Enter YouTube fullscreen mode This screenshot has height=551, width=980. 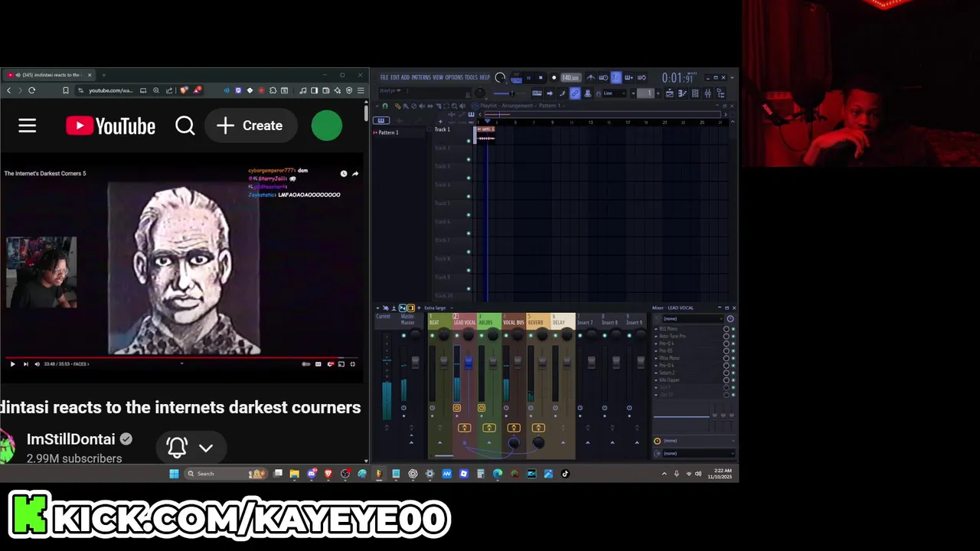[x=352, y=364]
